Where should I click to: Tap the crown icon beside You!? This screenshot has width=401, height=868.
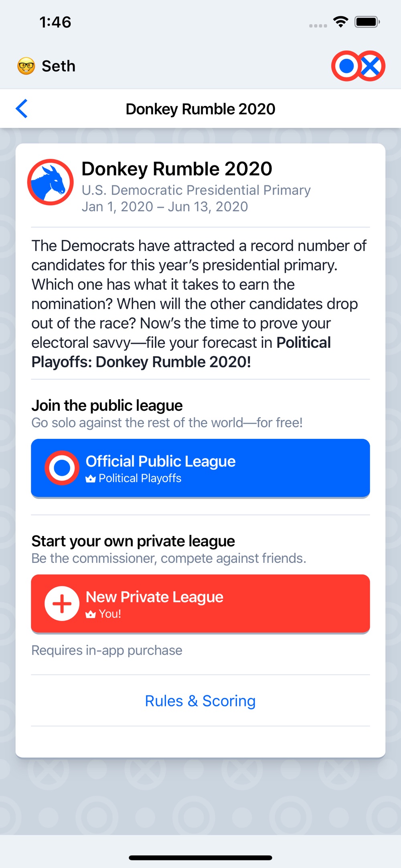point(91,614)
